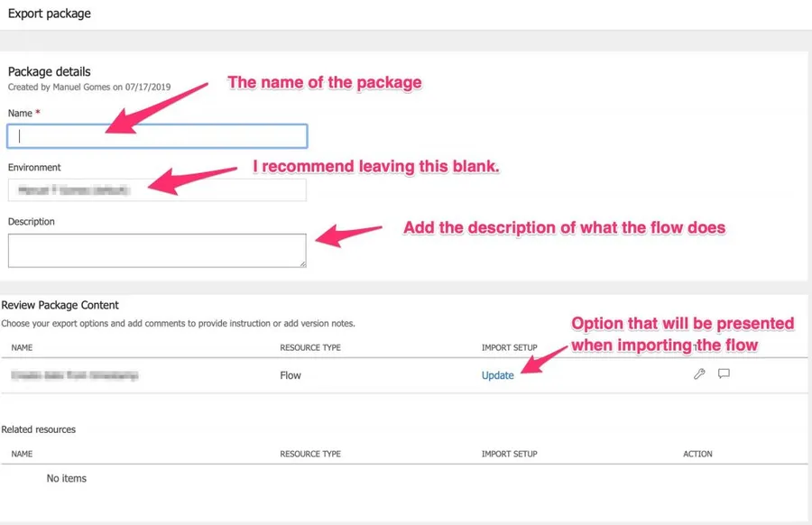
Task: Click RESOURCE TYPE header in Review Package Content
Action: click(x=310, y=346)
